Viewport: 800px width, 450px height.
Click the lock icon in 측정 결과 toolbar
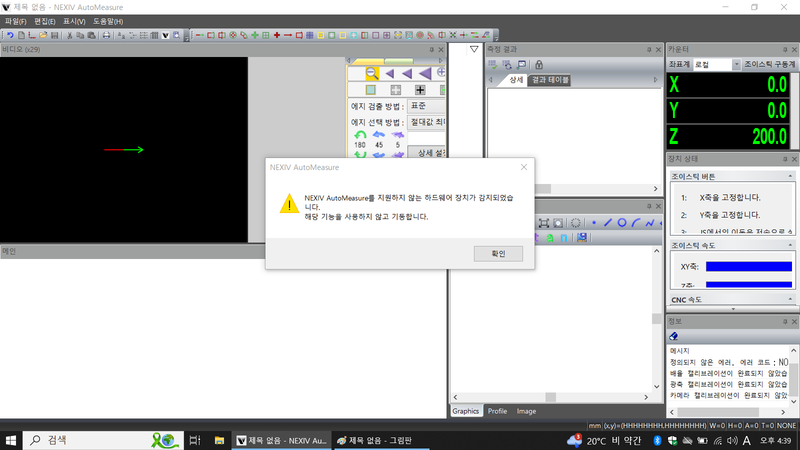(x=539, y=64)
